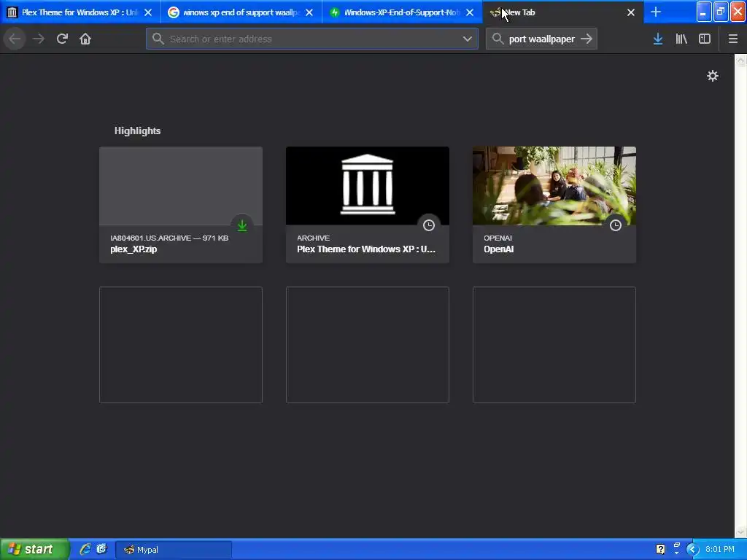Open the home page icon
The width and height of the screenshot is (747, 560).
(85, 39)
